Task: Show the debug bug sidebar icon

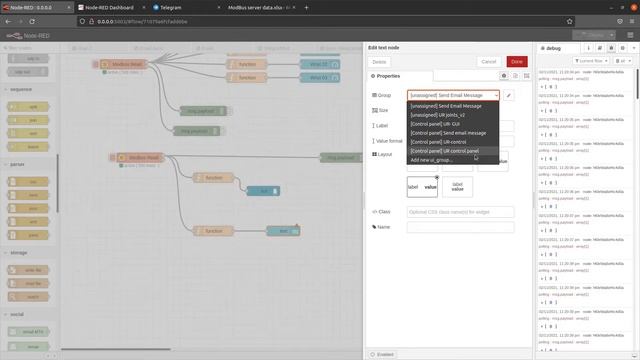Action: click(611, 48)
